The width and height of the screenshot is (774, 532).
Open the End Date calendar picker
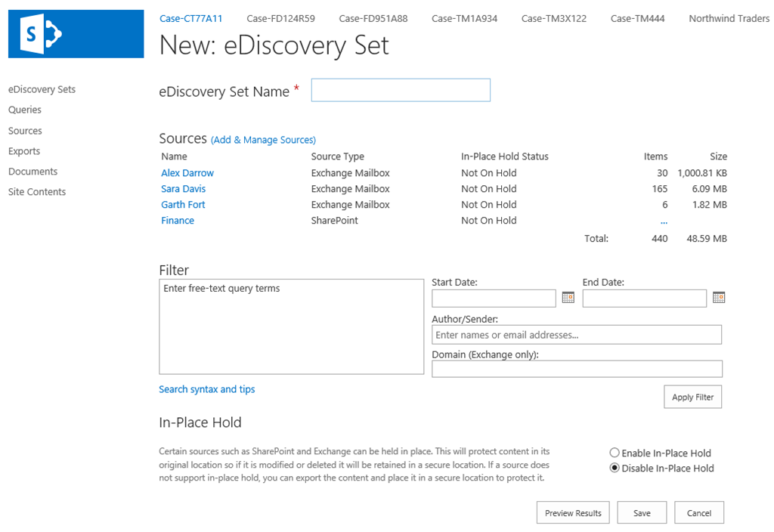pyautogui.click(x=719, y=298)
